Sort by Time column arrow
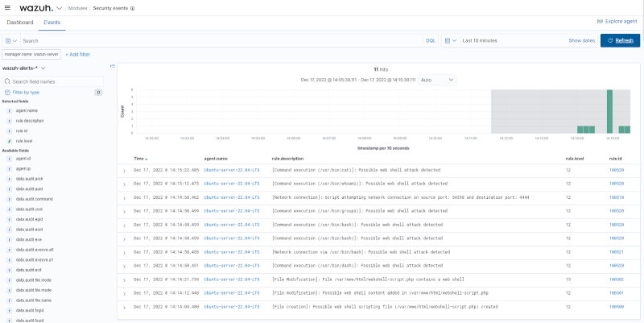 147,159
